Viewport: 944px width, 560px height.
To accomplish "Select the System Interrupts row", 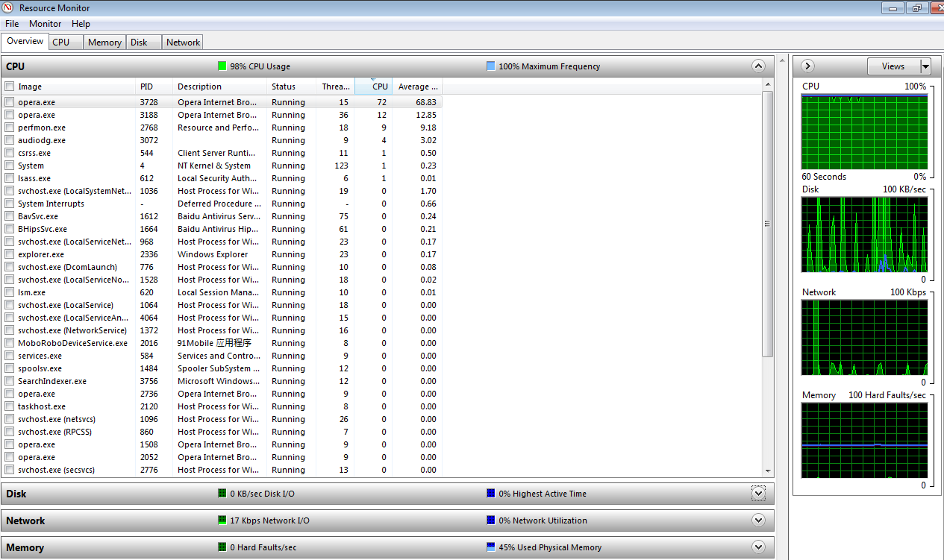I will point(222,204).
